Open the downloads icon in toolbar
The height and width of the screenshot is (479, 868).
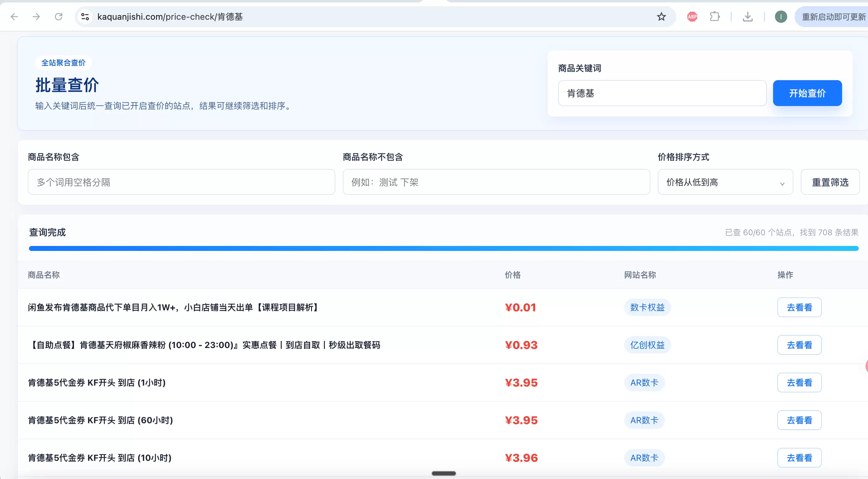(x=747, y=17)
